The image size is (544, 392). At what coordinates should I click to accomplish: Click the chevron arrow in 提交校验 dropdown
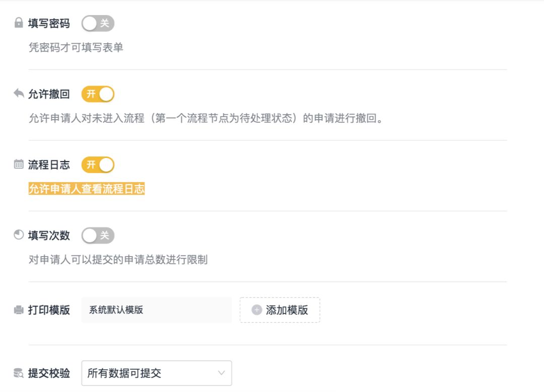click(221, 373)
